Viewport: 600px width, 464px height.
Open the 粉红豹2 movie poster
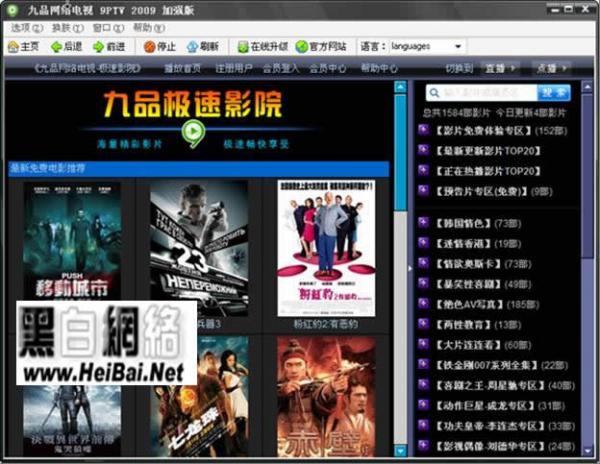(326, 249)
